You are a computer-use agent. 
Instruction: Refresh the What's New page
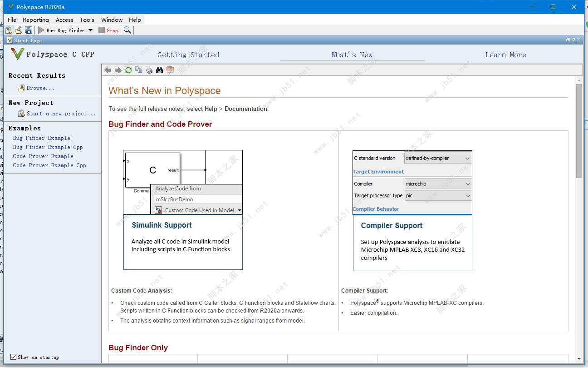pyautogui.click(x=128, y=70)
